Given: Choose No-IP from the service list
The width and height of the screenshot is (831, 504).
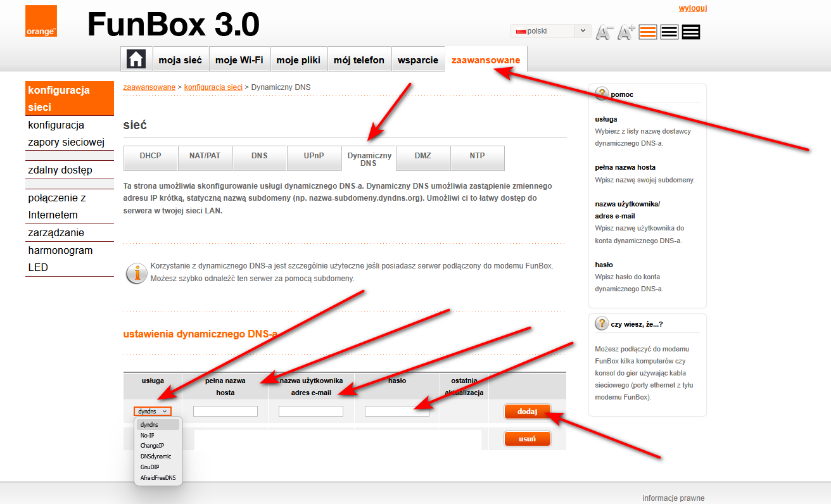Looking at the screenshot, I should pyautogui.click(x=158, y=435).
